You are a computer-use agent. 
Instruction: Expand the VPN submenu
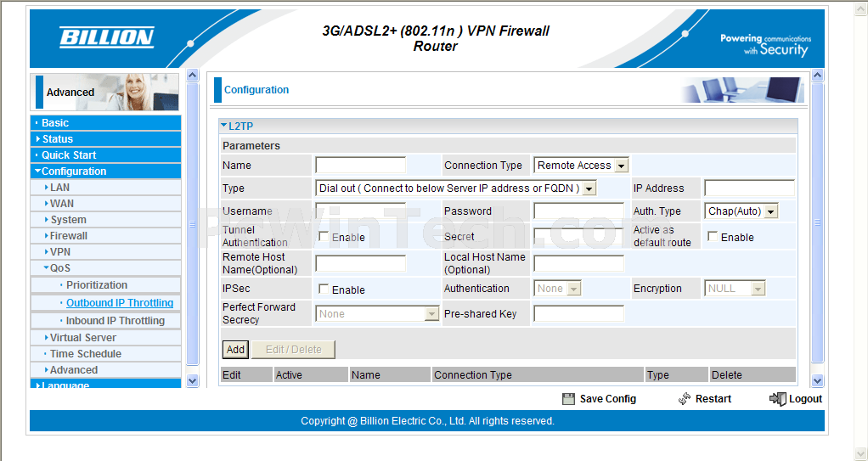105,252
